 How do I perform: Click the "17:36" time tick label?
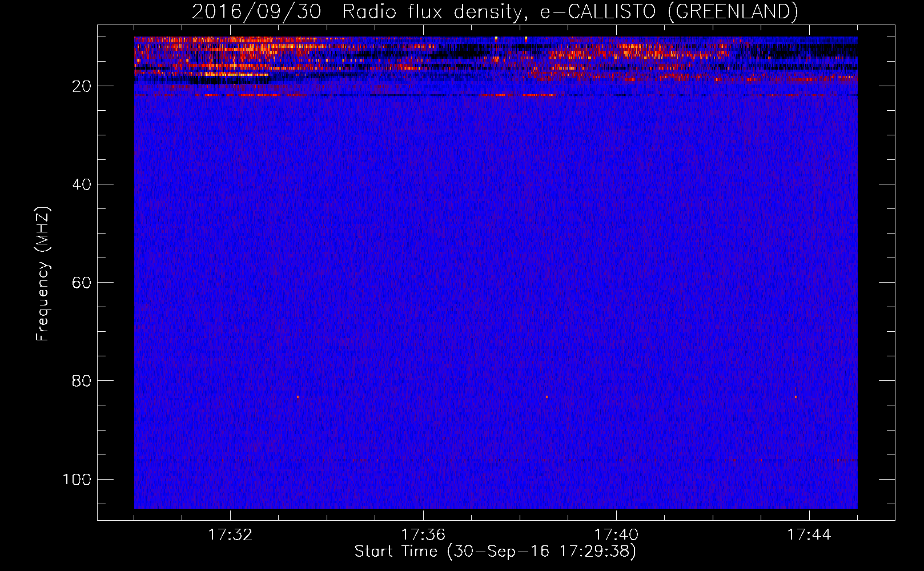[x=423, y=535]
